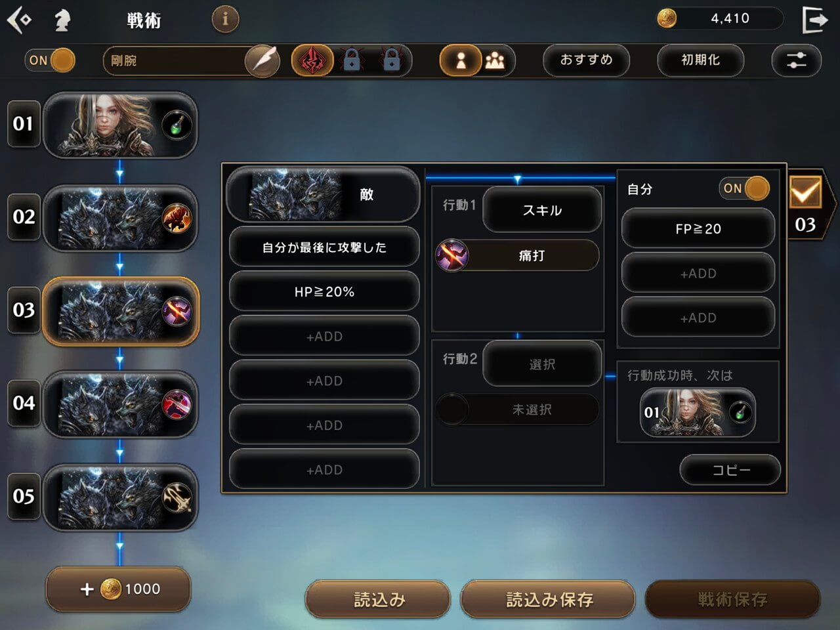Click the 読込み保存 button
This screenshot has width=840, height=630.
549,599
